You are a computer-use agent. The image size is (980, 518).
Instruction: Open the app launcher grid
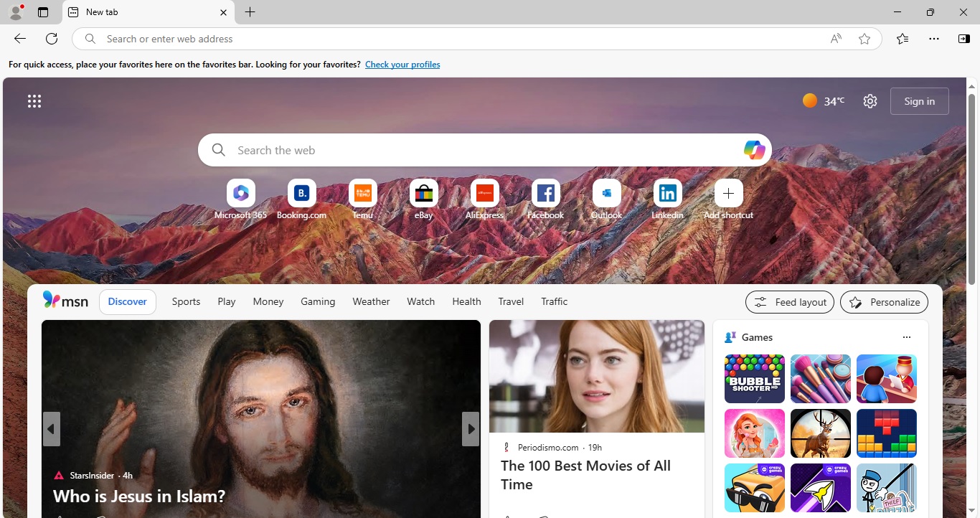34,100
